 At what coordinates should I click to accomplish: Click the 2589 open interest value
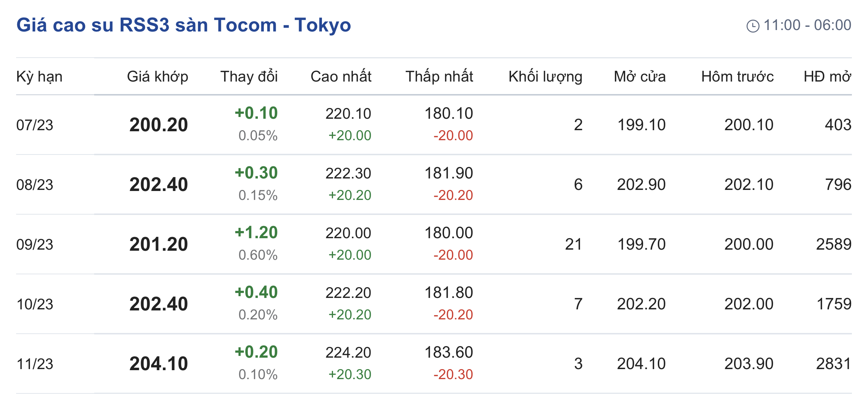[x=833, y=245]
